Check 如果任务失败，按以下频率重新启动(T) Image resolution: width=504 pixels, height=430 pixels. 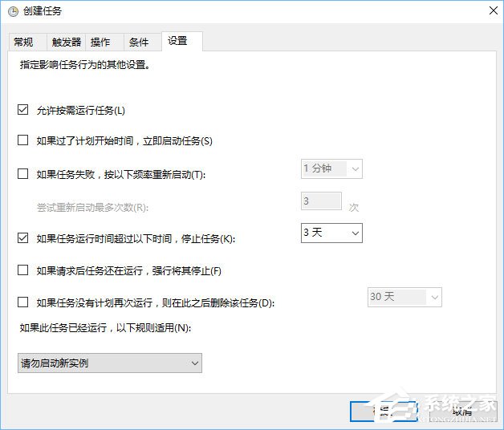point(22,174)
